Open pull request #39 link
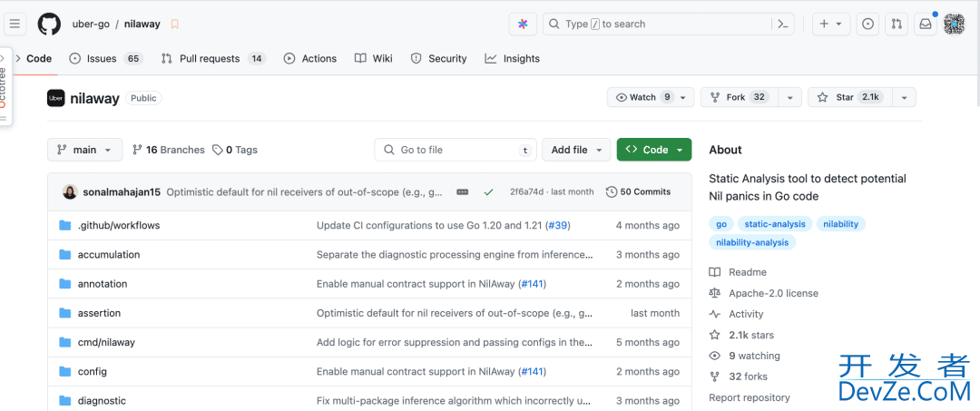Image resolution: width=980 pixels, height=411 pixels. point(557,226)
